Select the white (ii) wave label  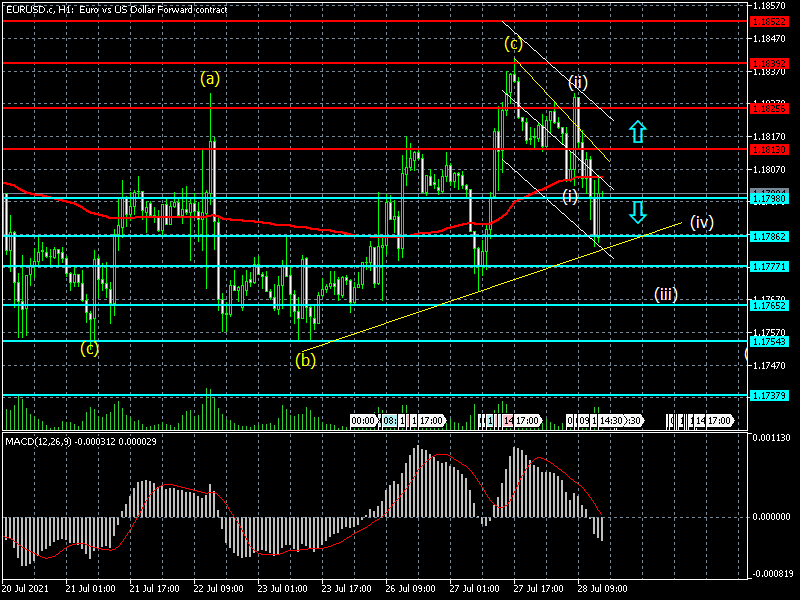tap(578, 81)
